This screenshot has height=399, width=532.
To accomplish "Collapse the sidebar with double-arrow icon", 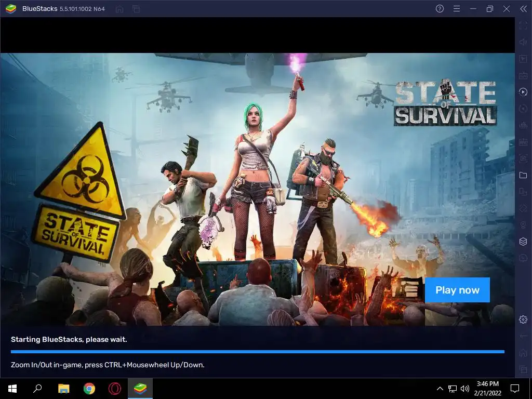I will [523, 9].
